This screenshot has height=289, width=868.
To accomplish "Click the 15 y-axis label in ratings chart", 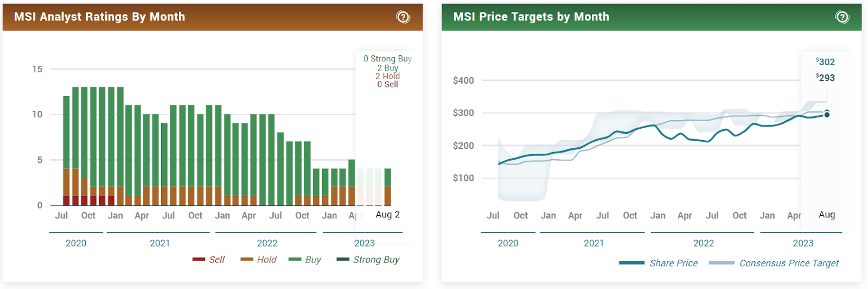I will [37, 69].
